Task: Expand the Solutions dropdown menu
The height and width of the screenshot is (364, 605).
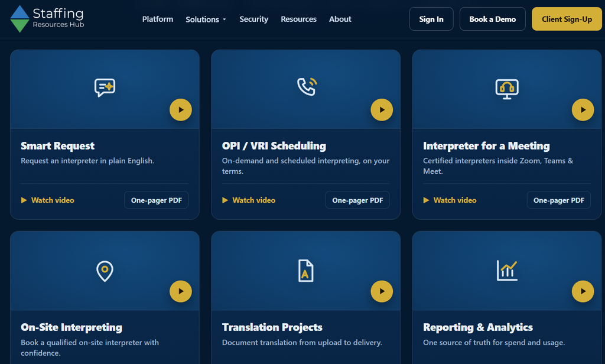Action: (x=206, y=19)
